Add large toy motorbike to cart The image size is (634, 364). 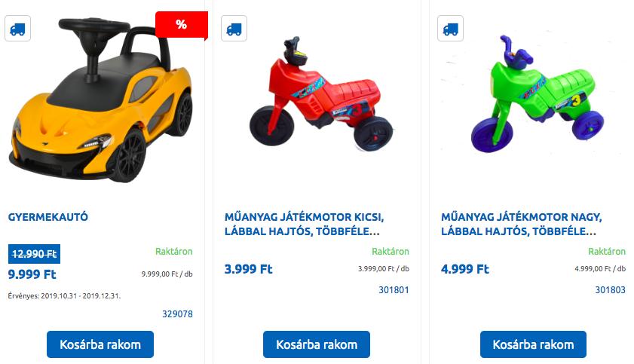(x=533, y=344)
